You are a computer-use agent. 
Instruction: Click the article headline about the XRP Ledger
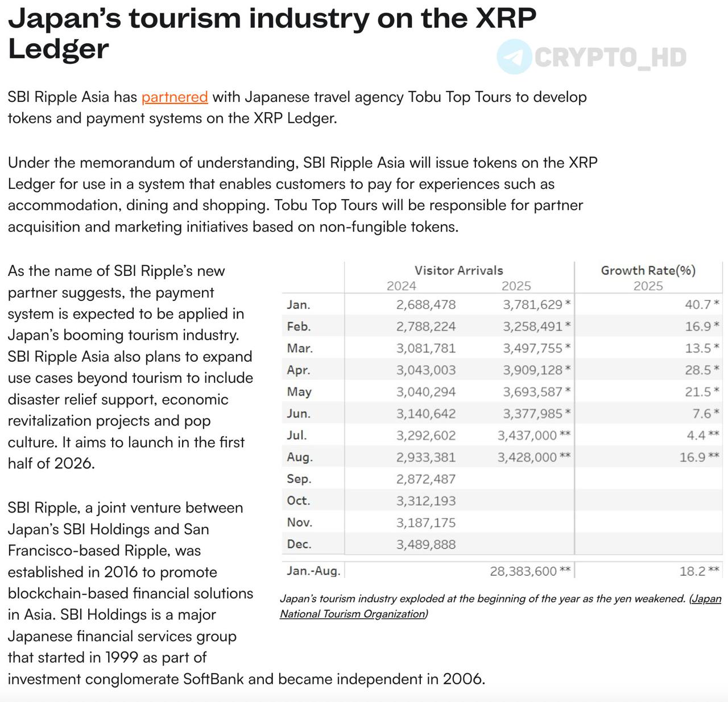pos(272,33)
